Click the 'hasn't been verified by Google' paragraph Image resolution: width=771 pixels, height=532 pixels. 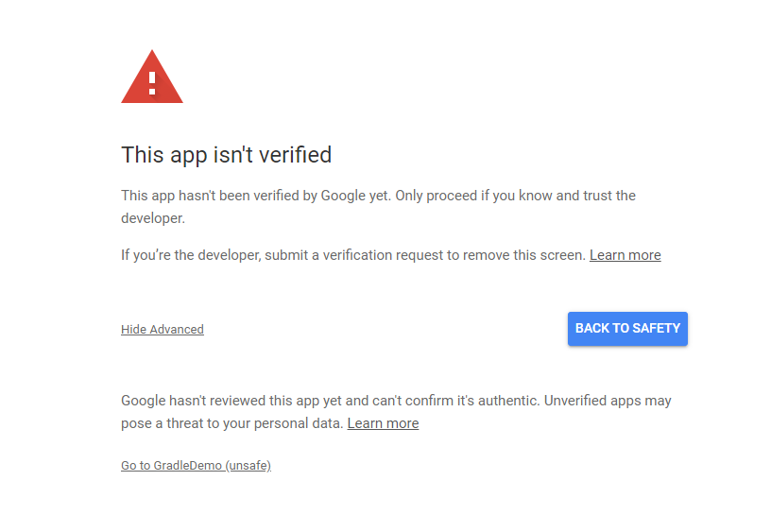(x=378, y=207)
